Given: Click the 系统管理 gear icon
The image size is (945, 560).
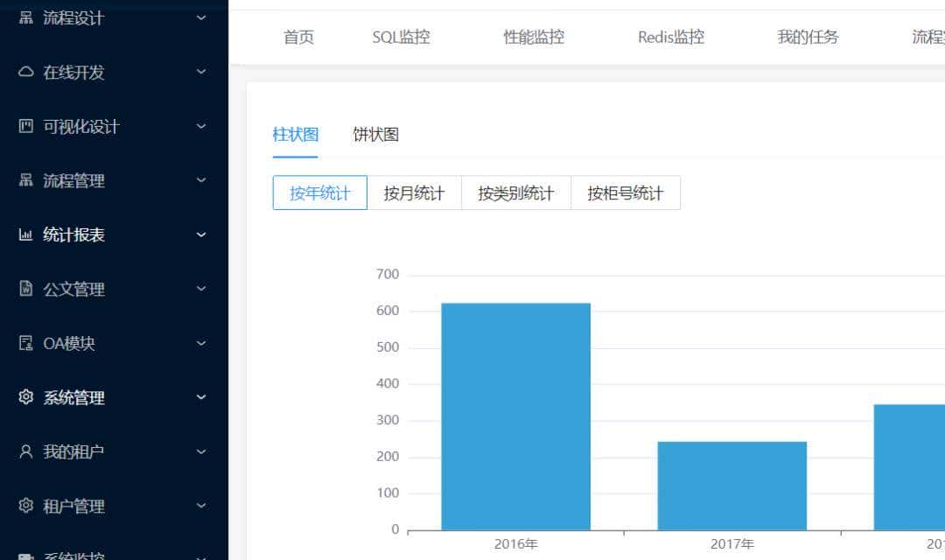Looking at the screenshot, I should pyautogui.click(x=26, y=397).
